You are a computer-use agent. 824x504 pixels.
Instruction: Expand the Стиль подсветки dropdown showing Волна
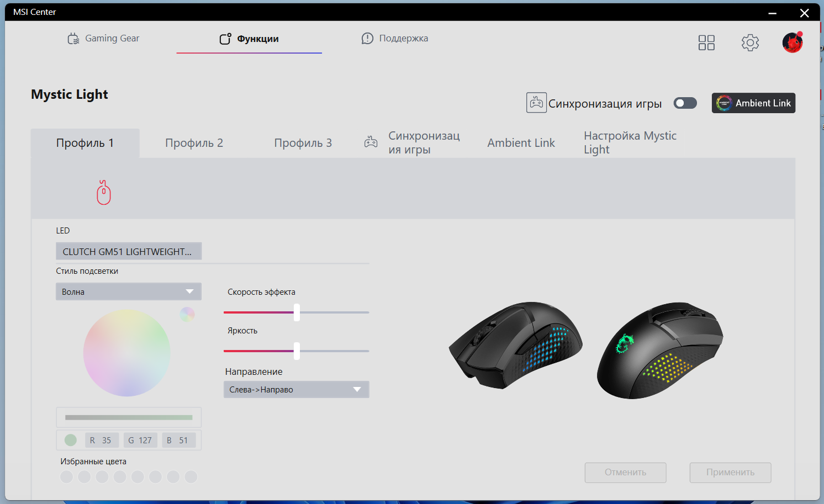pyautogui.click(x=129, y=291)
